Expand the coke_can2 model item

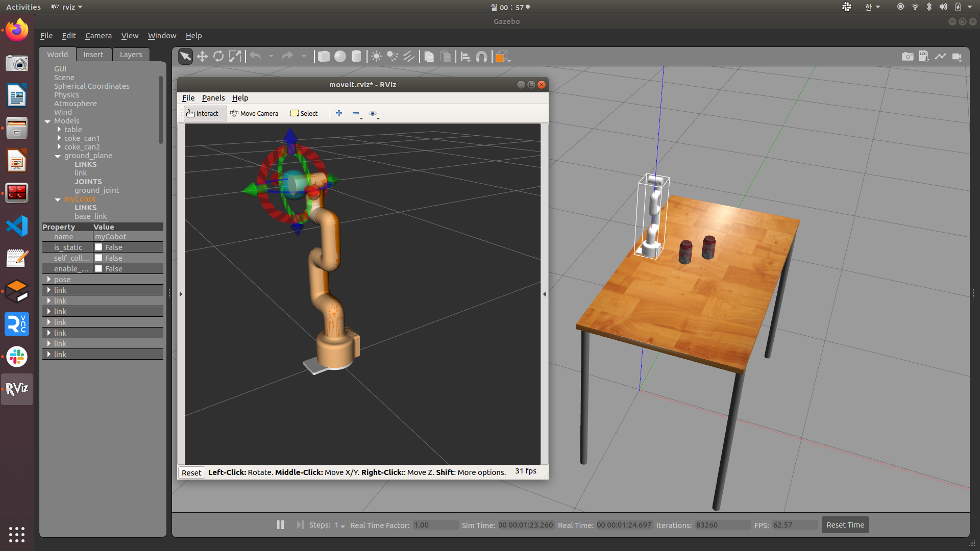tap(59, 147)
